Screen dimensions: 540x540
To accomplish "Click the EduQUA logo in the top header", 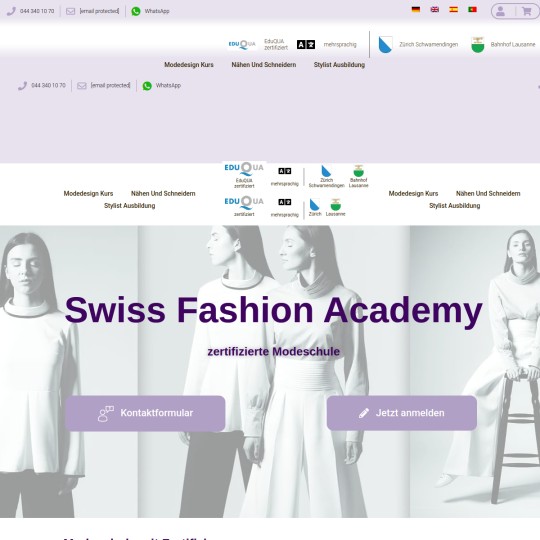I will [242, 44].
